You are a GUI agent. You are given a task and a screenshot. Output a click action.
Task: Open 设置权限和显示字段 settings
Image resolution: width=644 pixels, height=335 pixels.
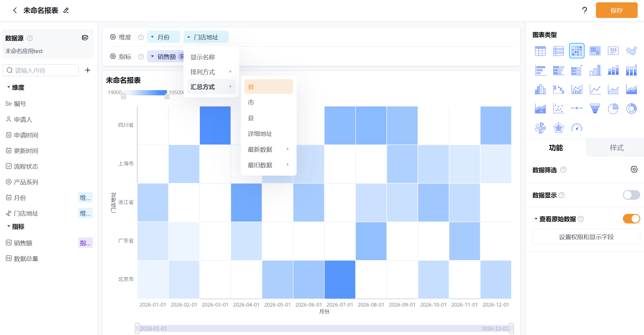point(586,237)
